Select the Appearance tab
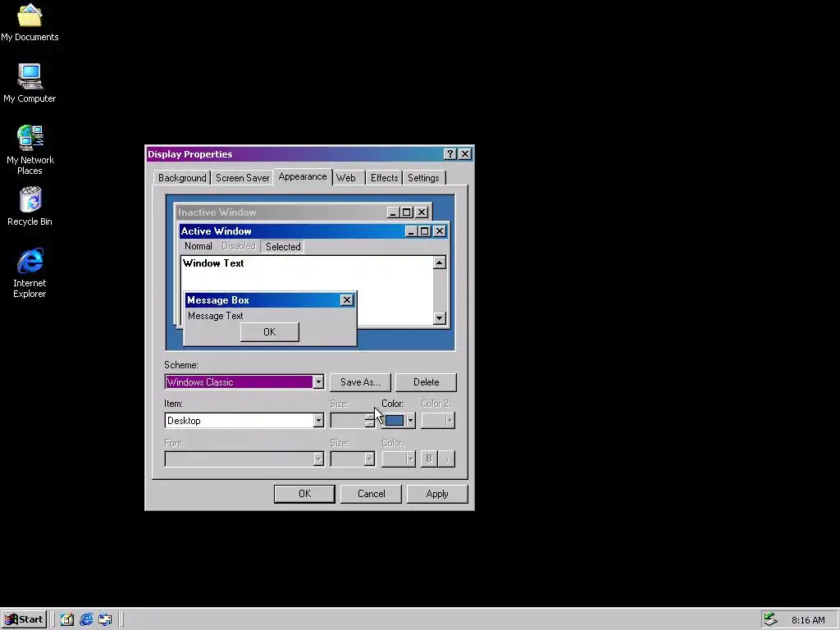The height and width of the screenshot is (630, 840). (302, 176)
